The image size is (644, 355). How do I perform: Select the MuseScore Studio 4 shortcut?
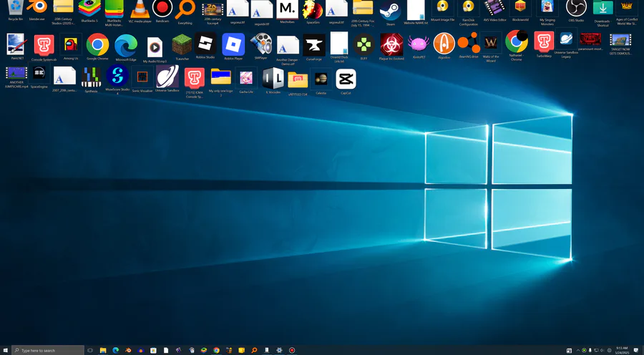pos(117,79)
